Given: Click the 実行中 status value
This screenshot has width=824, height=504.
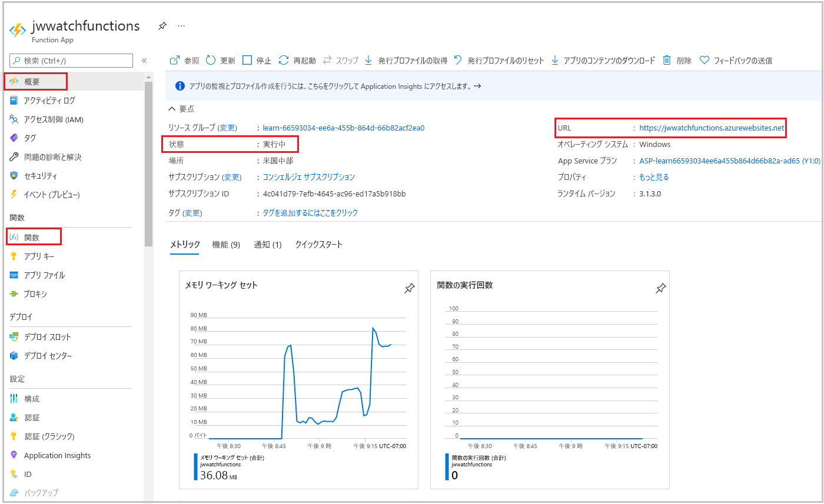Looking at the screenshot, I should pyautogui.click(x=274, y=144).
